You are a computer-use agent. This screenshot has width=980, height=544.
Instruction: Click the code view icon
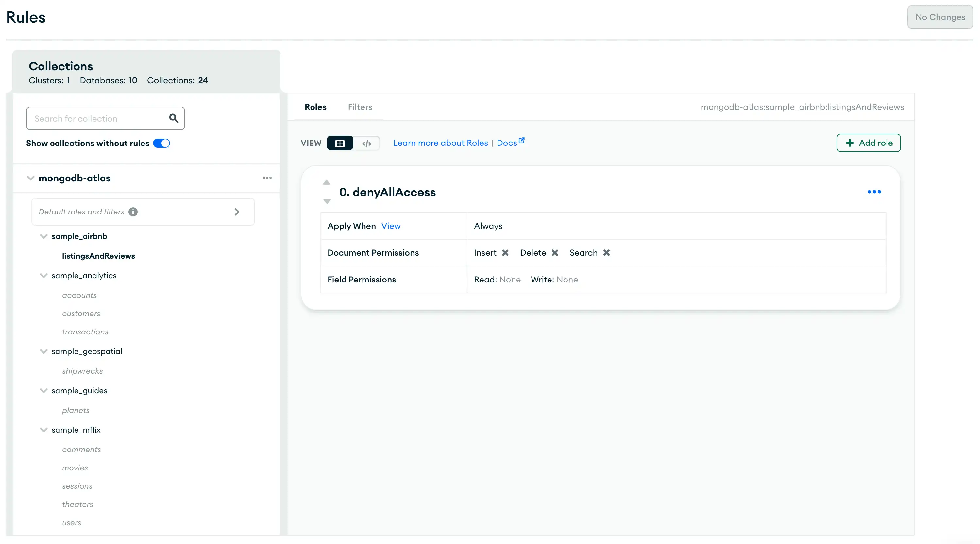[367, 143]
